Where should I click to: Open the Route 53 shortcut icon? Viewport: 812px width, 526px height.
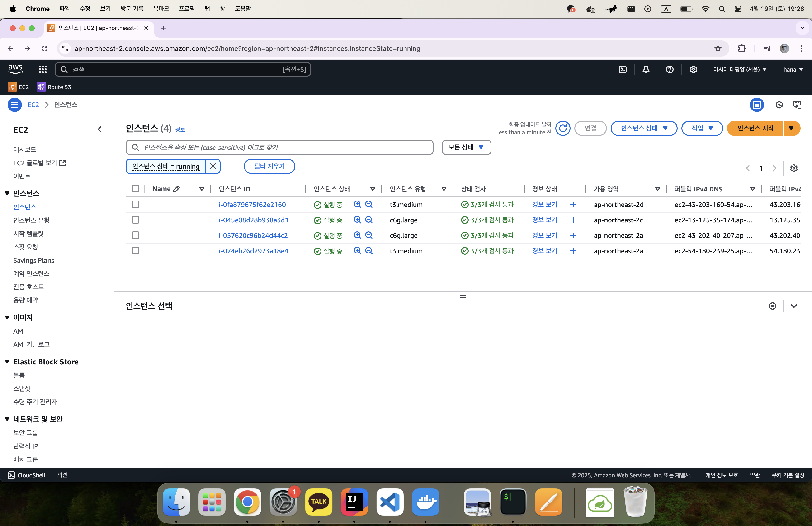[x=41, y=87]
